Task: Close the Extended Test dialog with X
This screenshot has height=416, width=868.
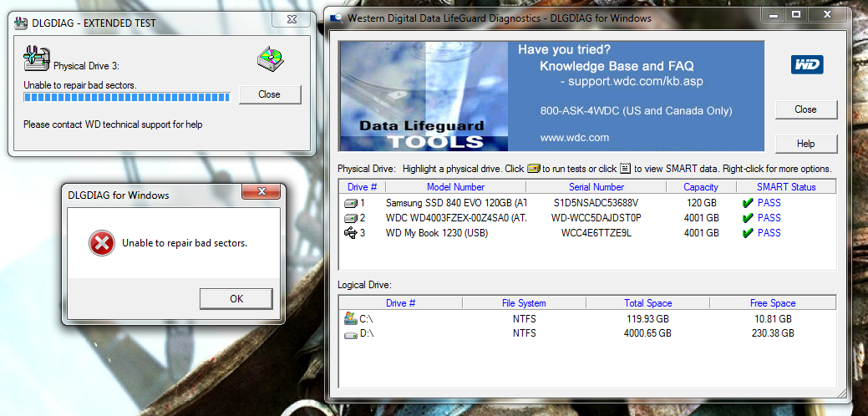Action: point(291,20)
